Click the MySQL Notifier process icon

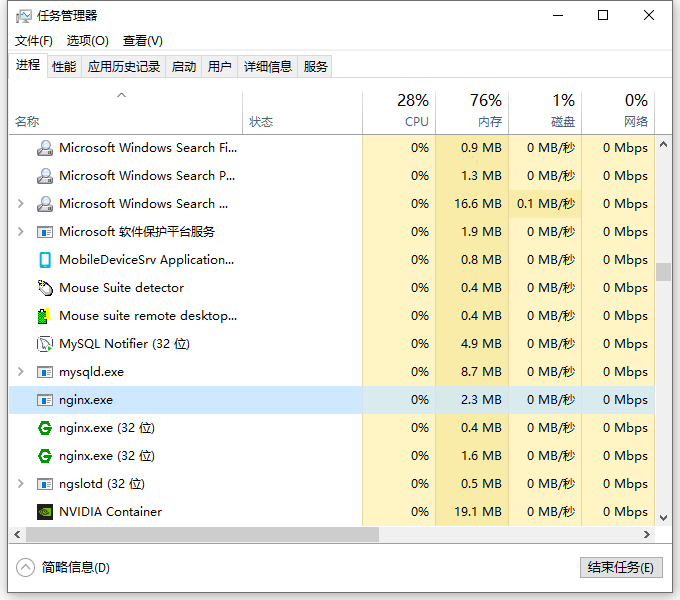point(45,344)
